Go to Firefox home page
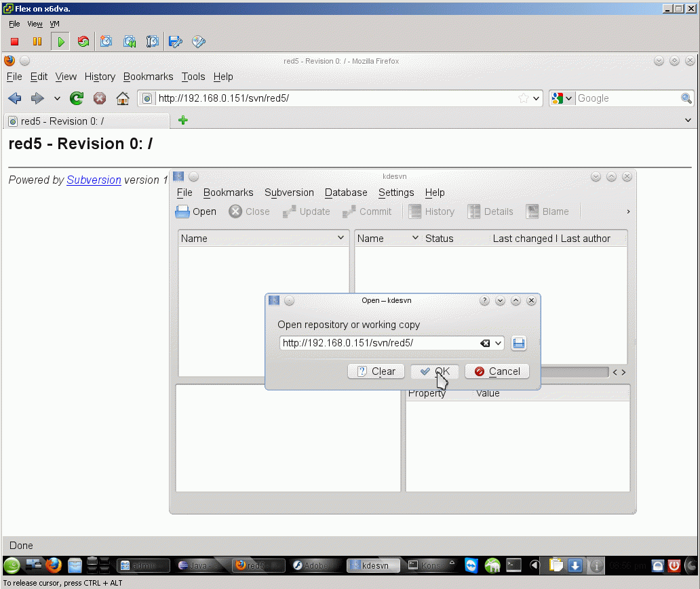 tap(123, 98)
